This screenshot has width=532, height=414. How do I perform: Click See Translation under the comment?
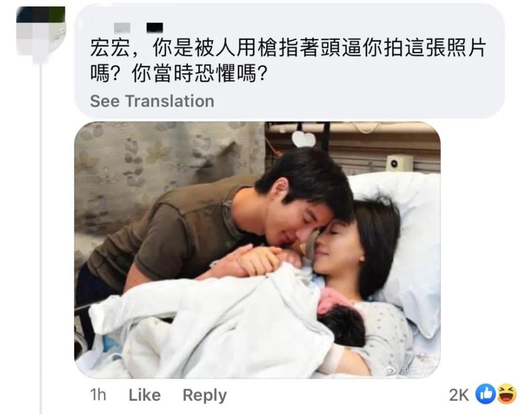pos(152,101)
